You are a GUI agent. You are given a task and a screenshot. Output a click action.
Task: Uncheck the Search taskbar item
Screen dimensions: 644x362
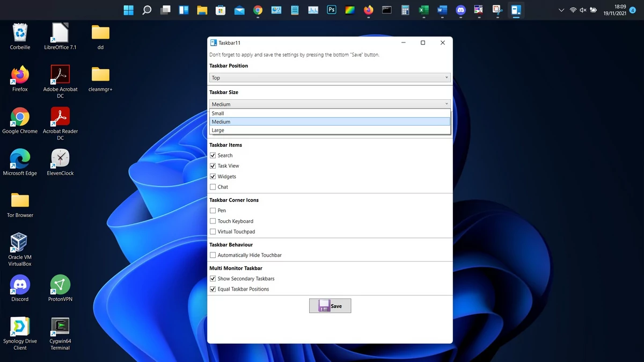coord(213,155)
